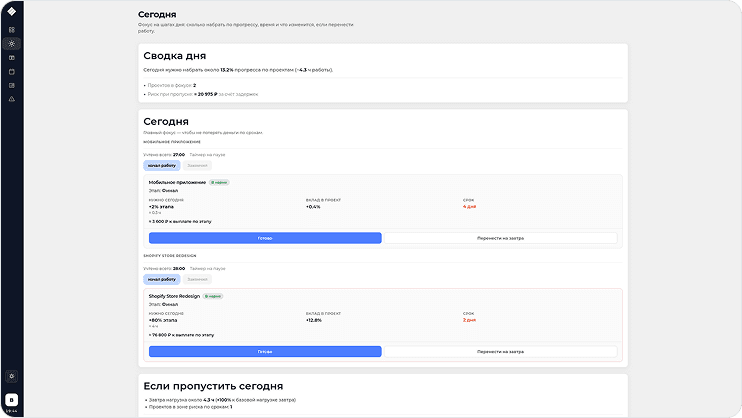This screenshot has width=742, height=418.
Task: Click the 'Учтено всего: 28.00' line
Action: tap(164, 268)
